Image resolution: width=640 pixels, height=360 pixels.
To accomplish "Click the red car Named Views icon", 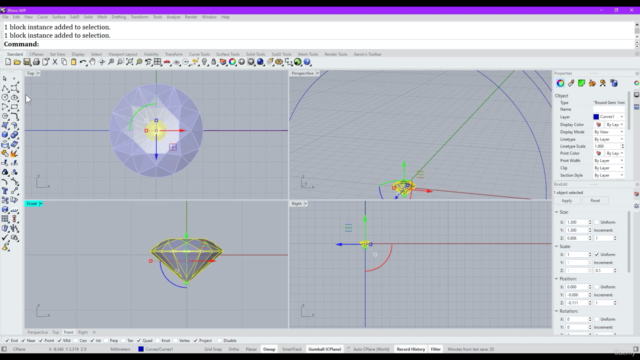I will [x=167, y=62].
